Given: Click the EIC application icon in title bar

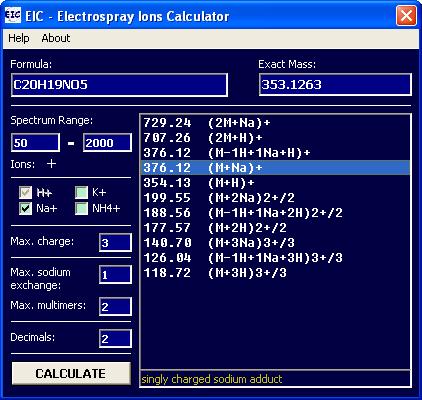Looking at the screenshot, I should coord(13,15).
